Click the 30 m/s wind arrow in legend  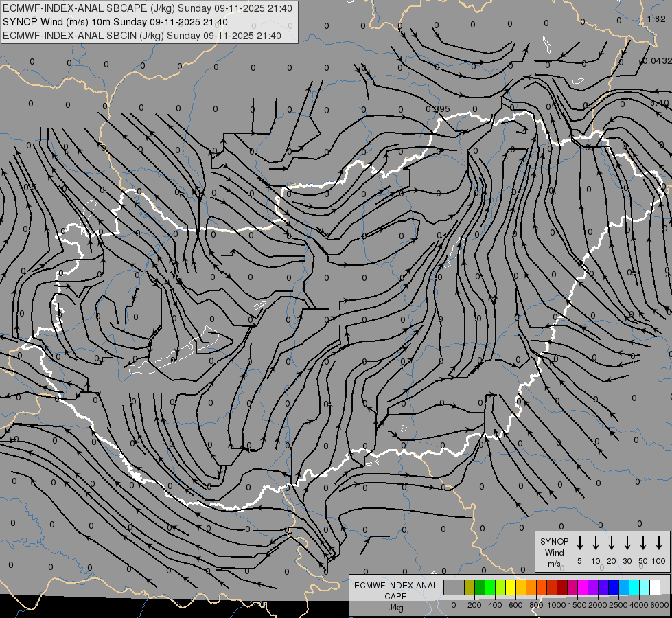pyautogui.click(x=627, y=543)
